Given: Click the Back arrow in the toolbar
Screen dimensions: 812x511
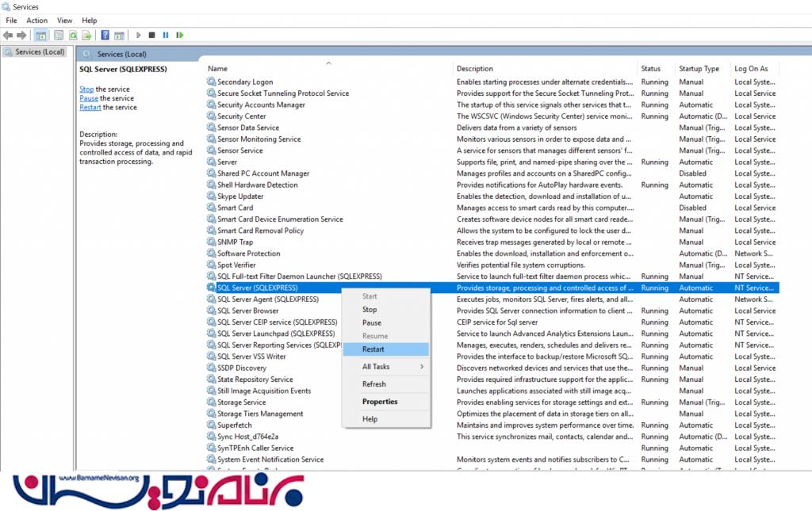Looking at the screenshot, I should (8, 35).
